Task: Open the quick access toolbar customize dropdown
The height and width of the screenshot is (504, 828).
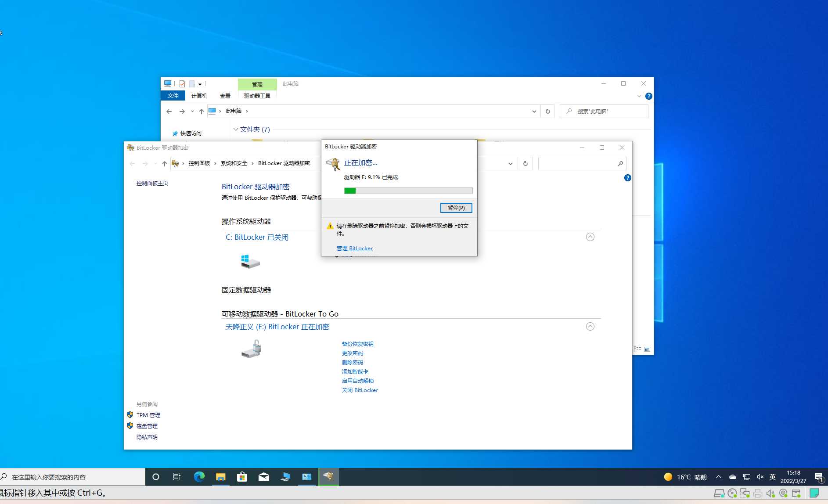Action: (x=200, y=84)
